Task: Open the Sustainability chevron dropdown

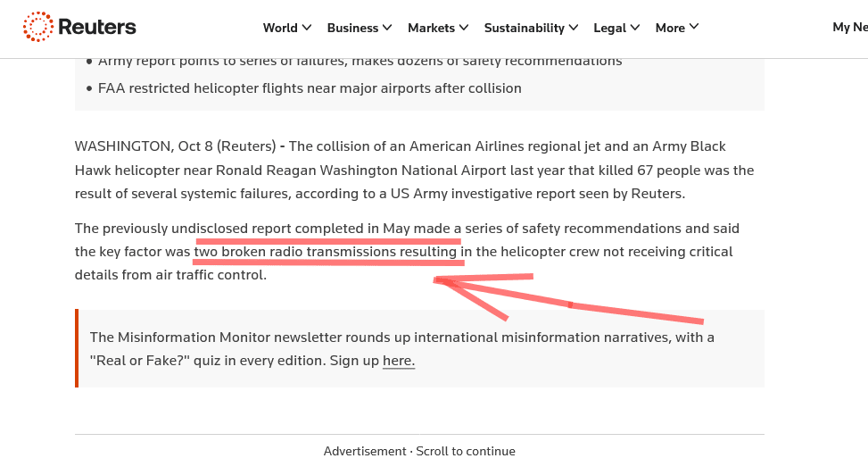Action: click(574, 27)
